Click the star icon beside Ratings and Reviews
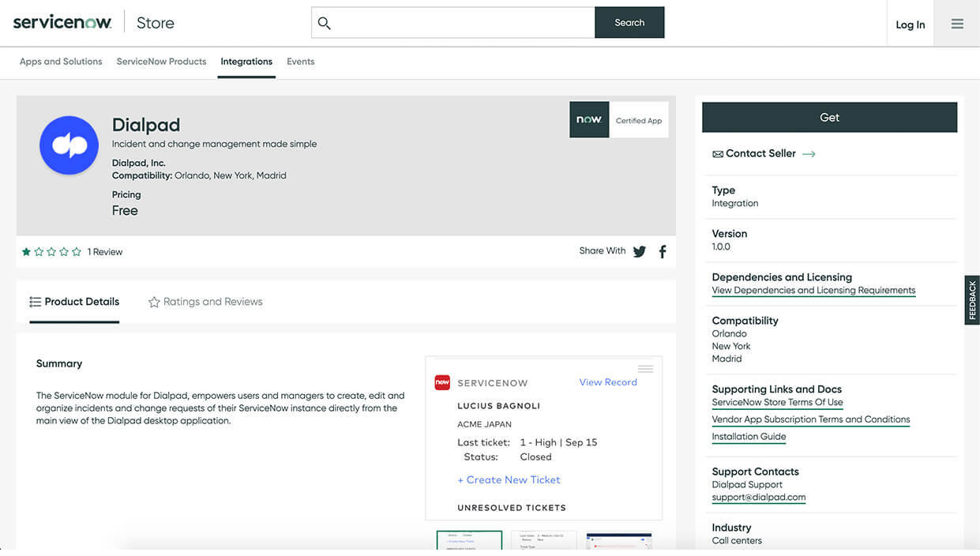The height and width of the screenshot is (556, 980). click(154, 302)
